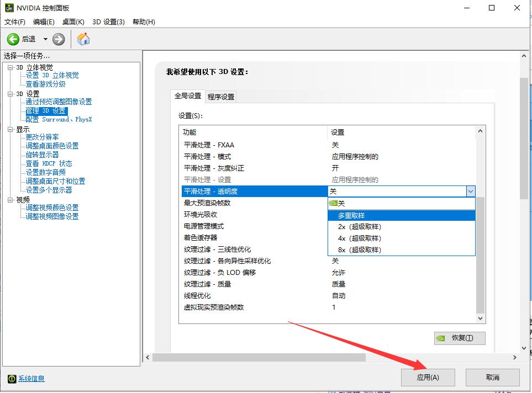The image size is (532, 393).
Task: Choose 多重取样 in dropdown list
Action: click(402, 215)
